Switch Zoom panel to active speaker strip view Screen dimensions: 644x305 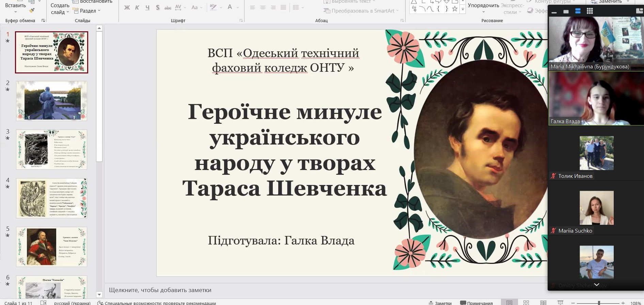pyautogui.click(x=578, y=11)
